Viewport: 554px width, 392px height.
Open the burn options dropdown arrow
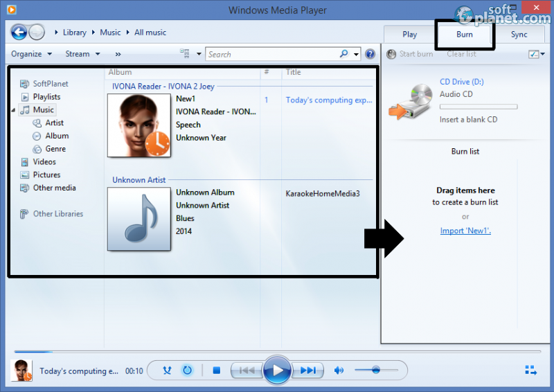543,54
